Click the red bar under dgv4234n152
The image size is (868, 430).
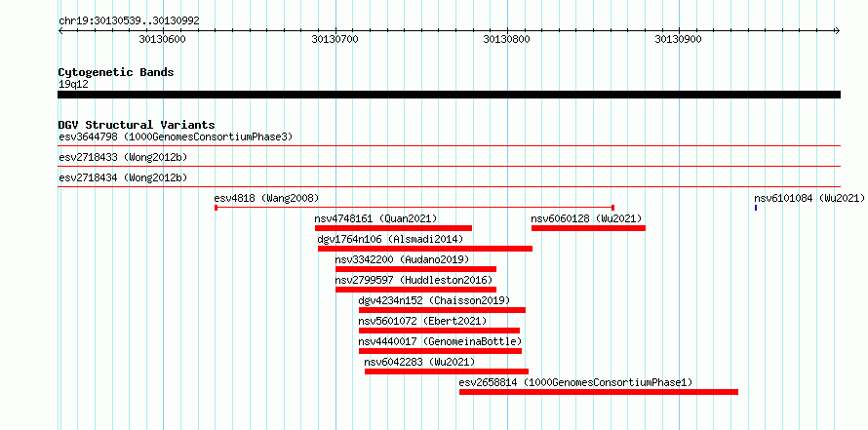coord(443,310)
